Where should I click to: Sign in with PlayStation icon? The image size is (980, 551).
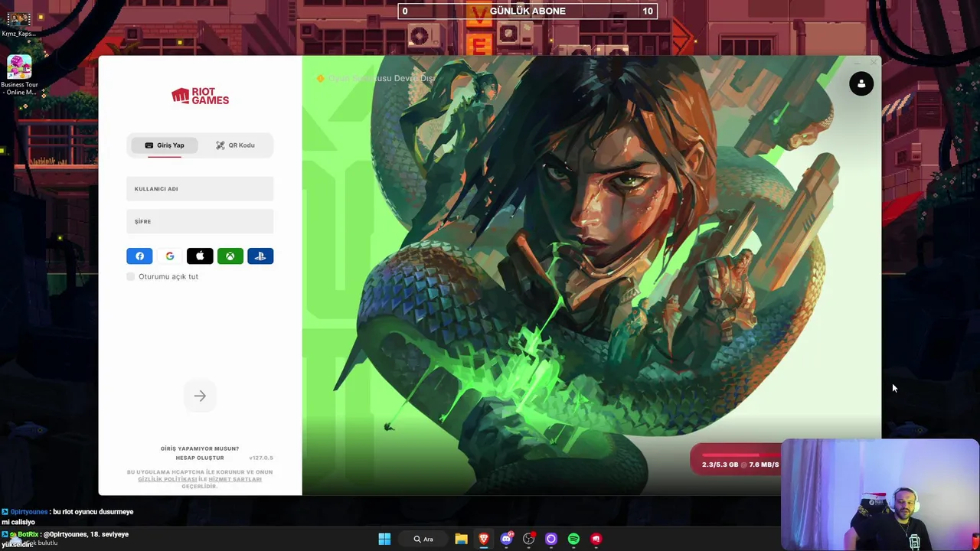[260, 256]
